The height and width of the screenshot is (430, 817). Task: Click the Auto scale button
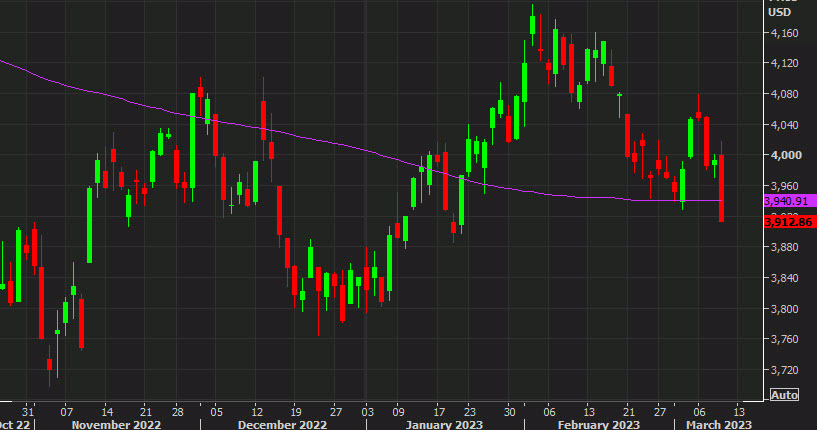pos(784,395)
